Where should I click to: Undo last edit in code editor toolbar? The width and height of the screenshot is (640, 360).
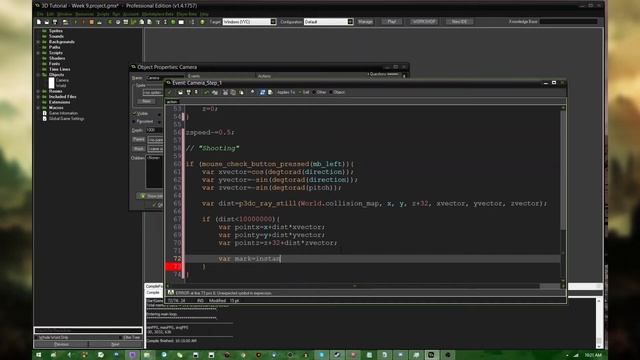207,92
